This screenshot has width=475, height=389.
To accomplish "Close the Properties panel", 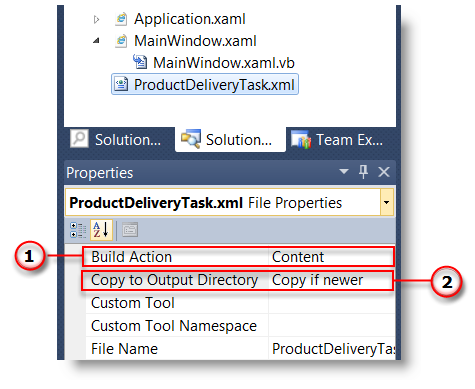I will pyautogui.click(x=384, y=172).
